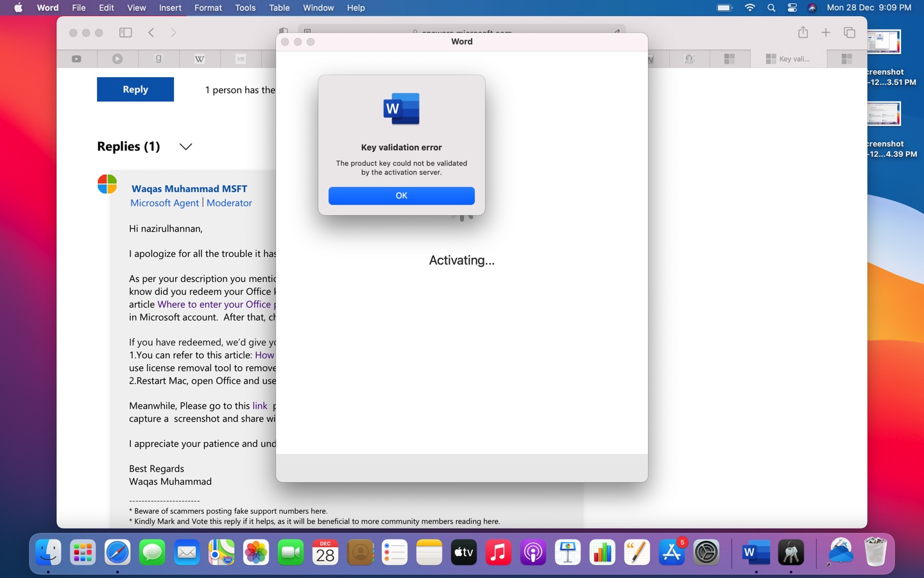Viewport: 924px width, 578px height.
Task: Open Reminders from the Dock
Action: point(395,552)
